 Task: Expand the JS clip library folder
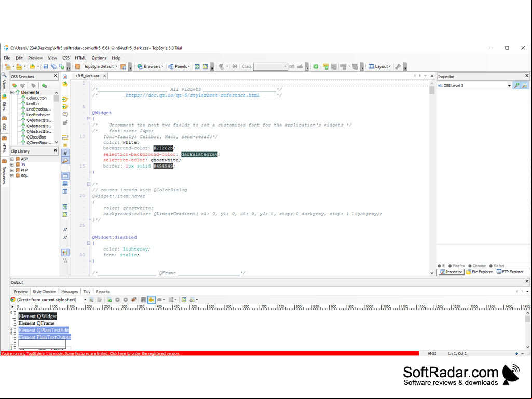coord(12,164)
